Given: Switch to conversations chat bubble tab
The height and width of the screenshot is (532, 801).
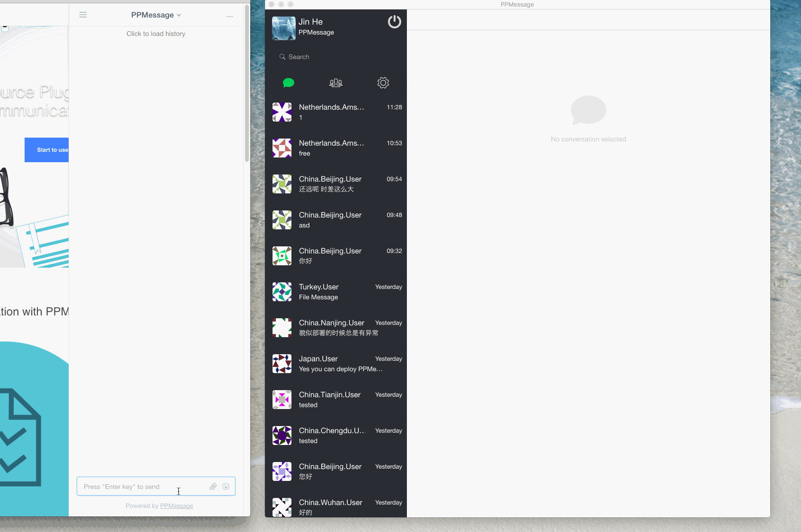Looking at the screenshot, I should click(289, 83).
